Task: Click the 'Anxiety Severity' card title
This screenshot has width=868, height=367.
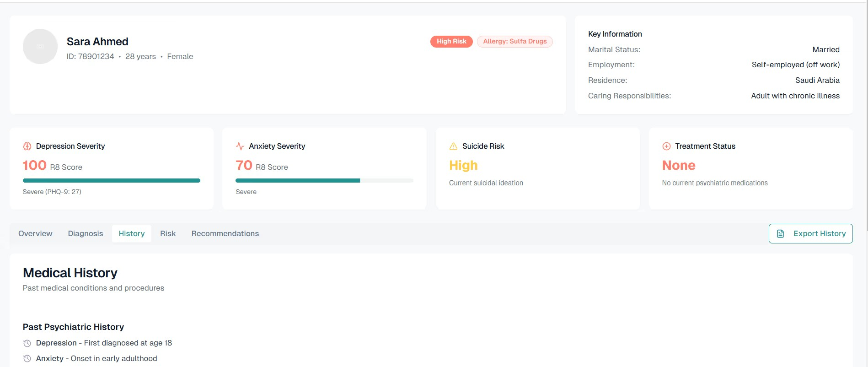Action: tap(277, 146)
